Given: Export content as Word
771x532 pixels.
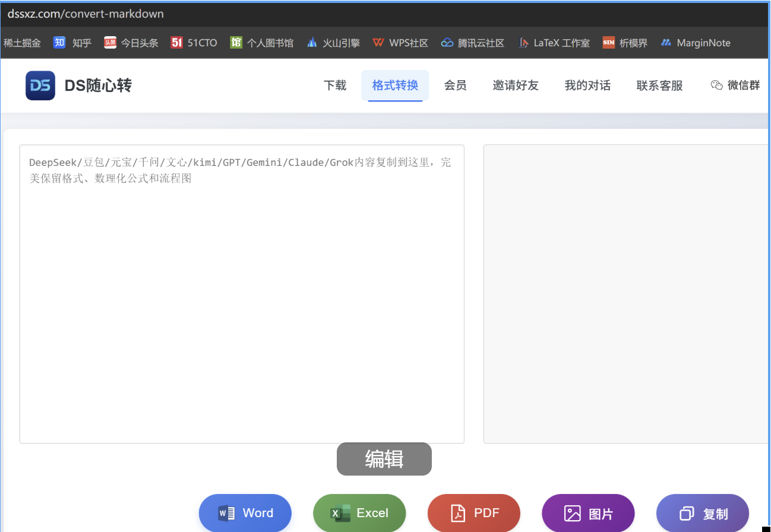Looking at the screenshot, I should pos(245,513).
